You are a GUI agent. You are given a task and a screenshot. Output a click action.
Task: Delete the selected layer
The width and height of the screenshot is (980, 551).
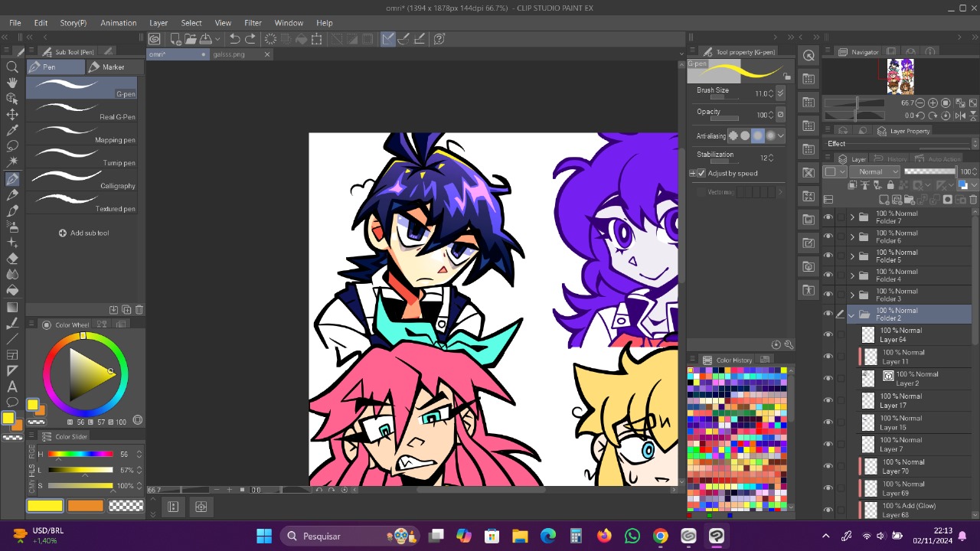coord(973,200)
